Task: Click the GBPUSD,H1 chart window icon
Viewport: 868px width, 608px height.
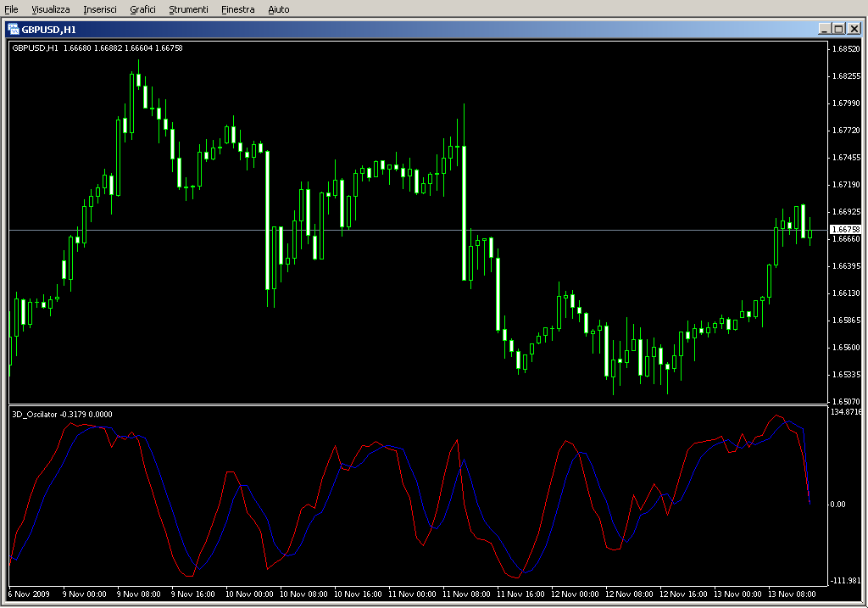Action: coord(14,30)
